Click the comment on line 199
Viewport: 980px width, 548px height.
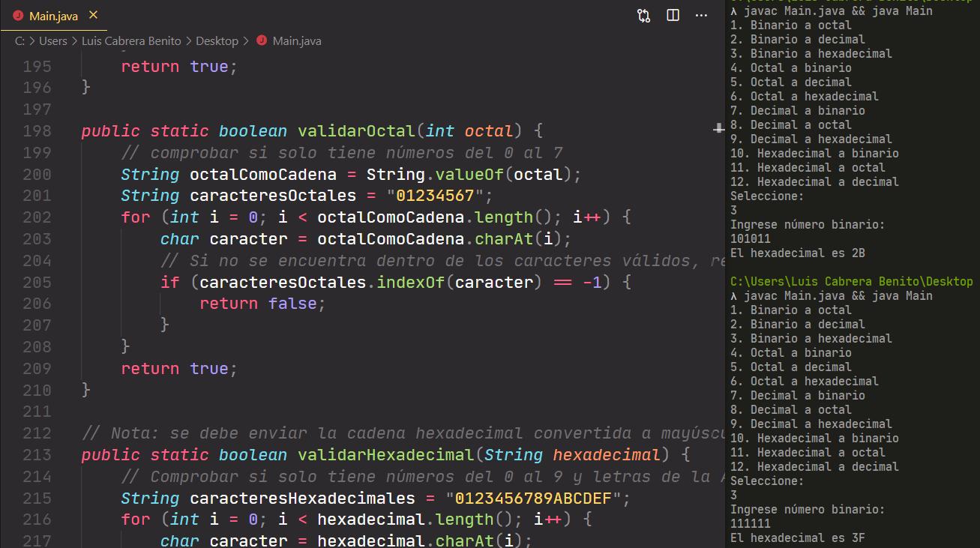342,153
